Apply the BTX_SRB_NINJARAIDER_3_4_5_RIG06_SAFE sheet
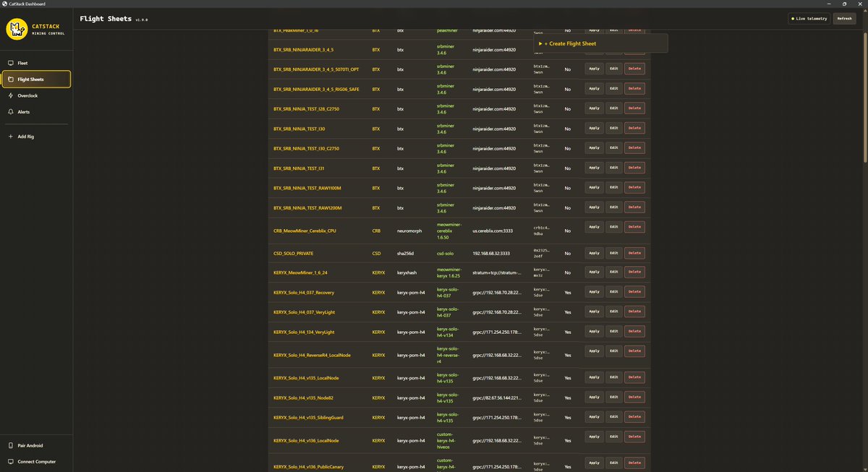Viewport: 868px width, 472px height. click(x=594, y=88)
